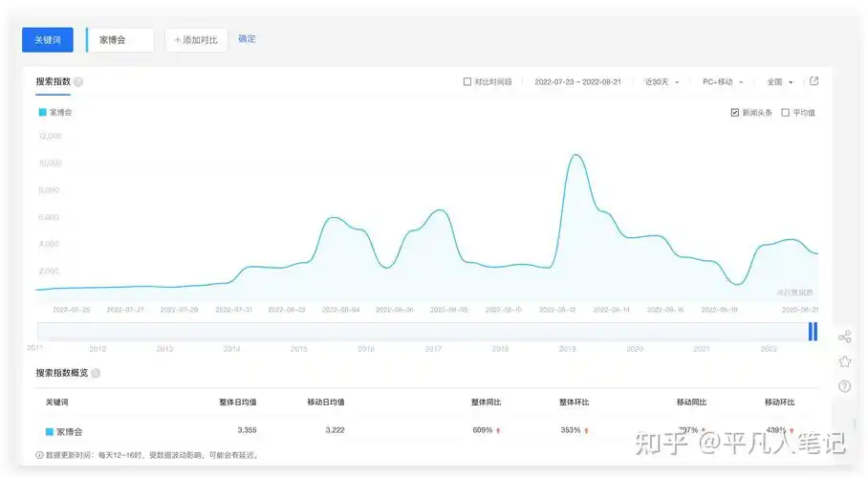Click the 609% year-over-year value
868x478 pixels.
click(x=482, y=430)
